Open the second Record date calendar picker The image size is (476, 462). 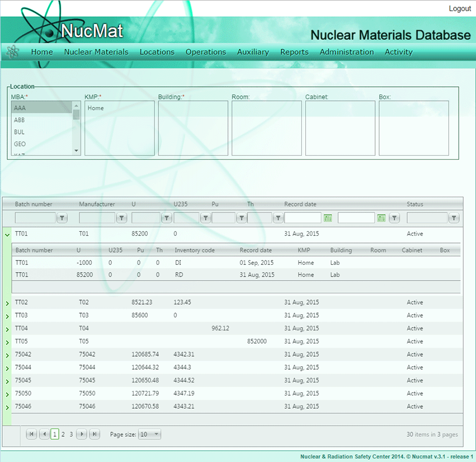pyautogui.click(x=381, y=218)
